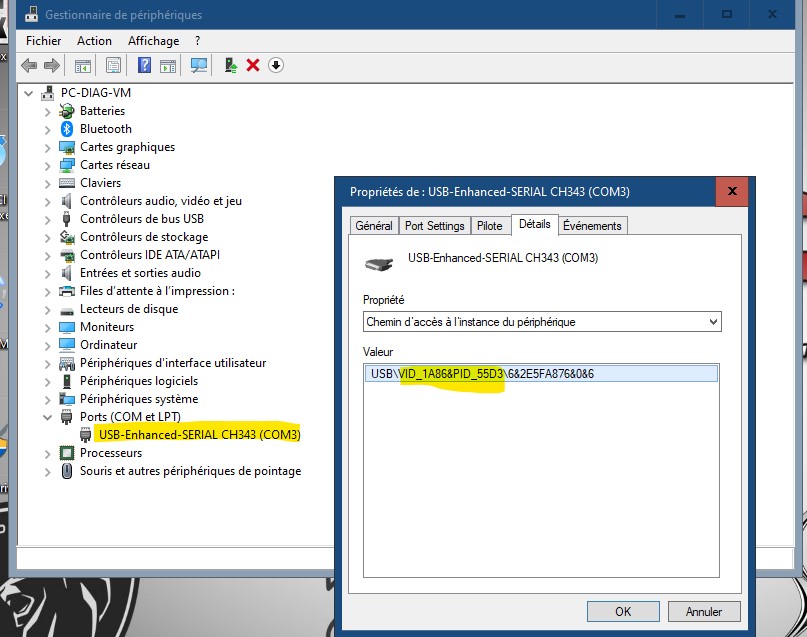Click the Annuler button
Viewport: 807px width, 637px height.
click(703, 611)
